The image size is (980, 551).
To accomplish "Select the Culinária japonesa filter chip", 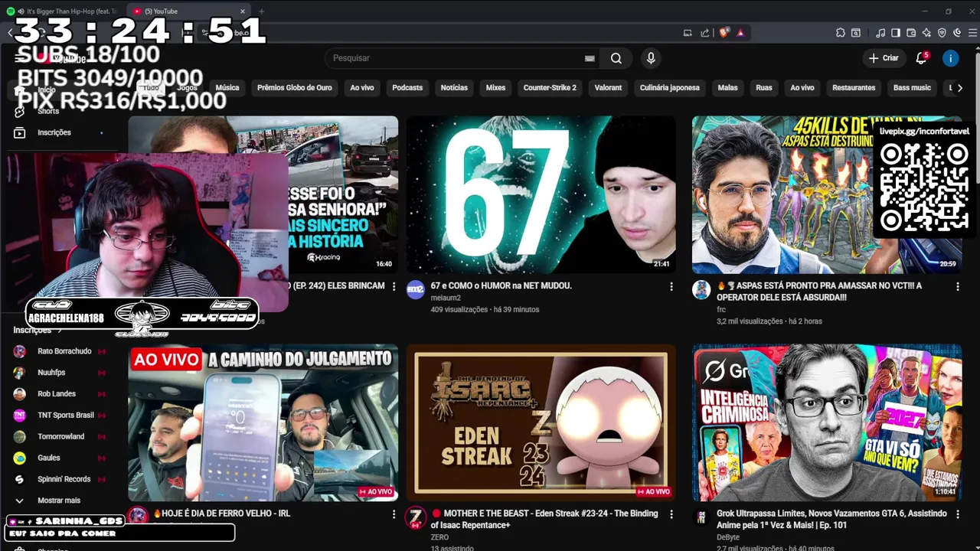I will [x=670, y=88].
